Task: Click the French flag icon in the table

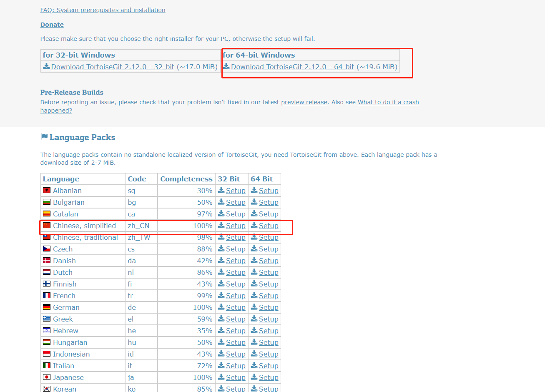Action: coord(47,295)
